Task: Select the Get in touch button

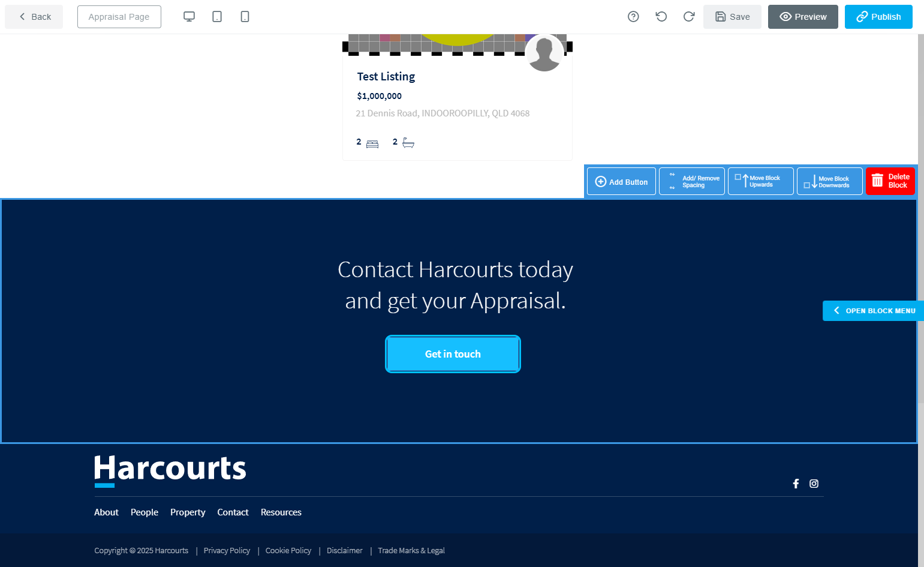Action: click(453, 354)
